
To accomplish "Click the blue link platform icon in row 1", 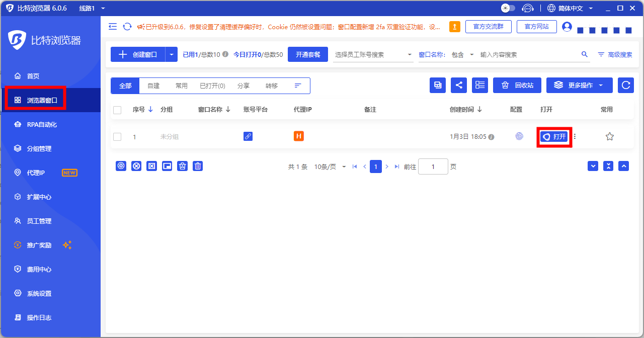I will tap(248, 136).
